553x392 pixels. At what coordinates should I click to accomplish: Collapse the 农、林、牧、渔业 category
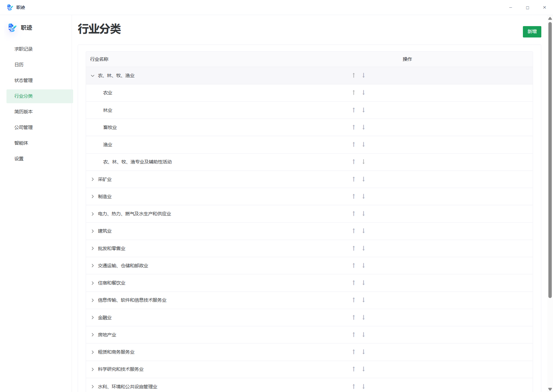pos(92,76)
